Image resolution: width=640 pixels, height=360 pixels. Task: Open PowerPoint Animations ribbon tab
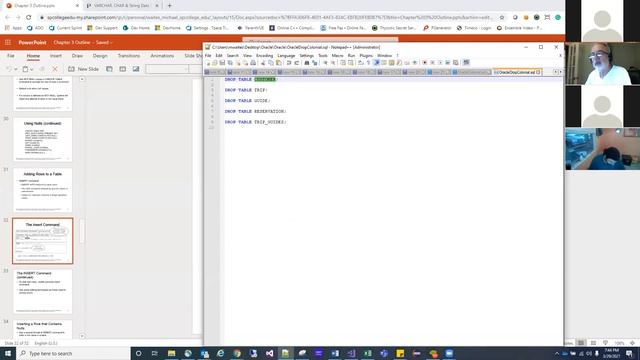coord(162,56)
